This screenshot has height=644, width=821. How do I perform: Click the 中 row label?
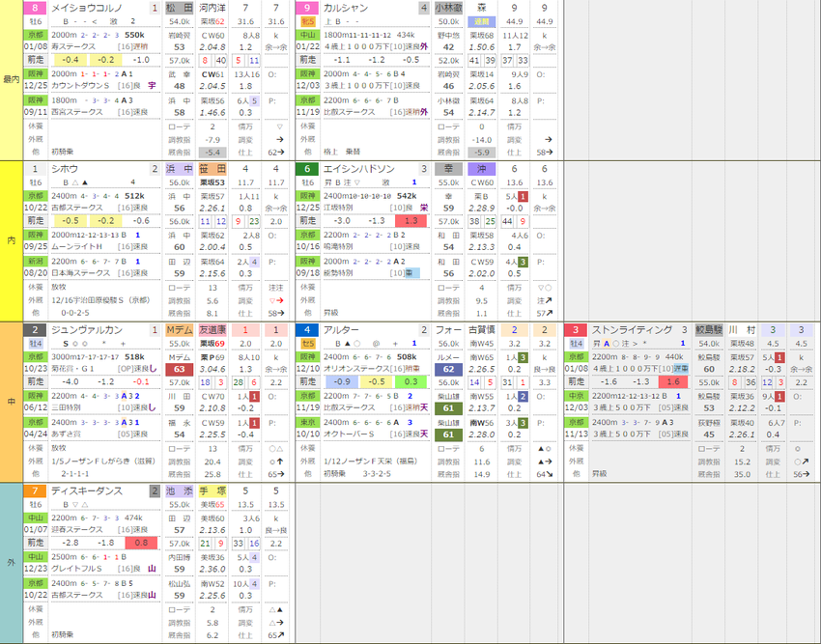click(11, 402)
